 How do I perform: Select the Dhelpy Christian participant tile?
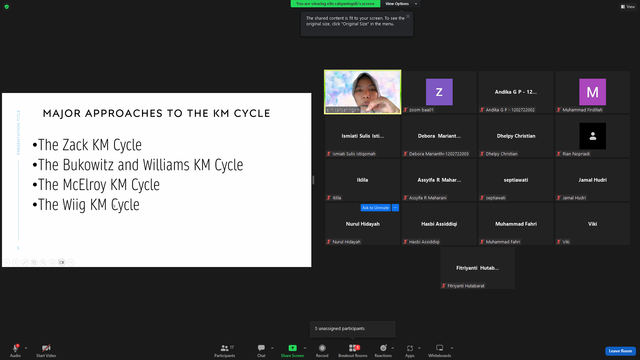(x=516, y=136)
